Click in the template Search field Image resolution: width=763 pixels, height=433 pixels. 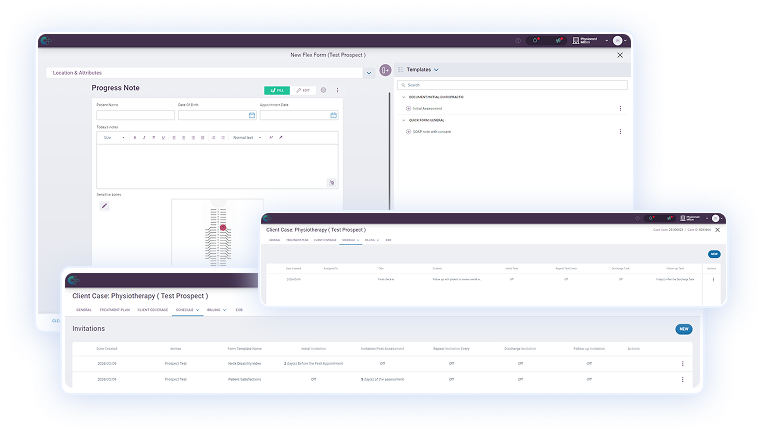click(x=510, y=85)
